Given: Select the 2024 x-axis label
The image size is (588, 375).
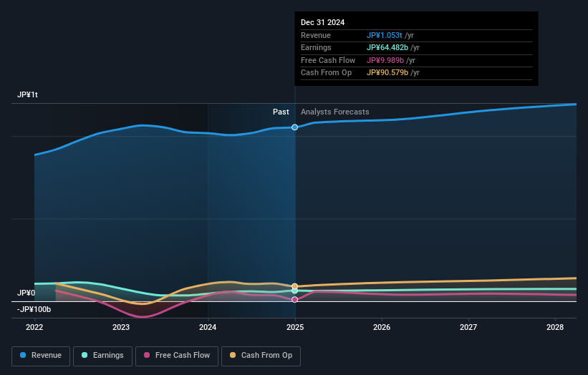Looking at the screenshot, I should 208,328.
